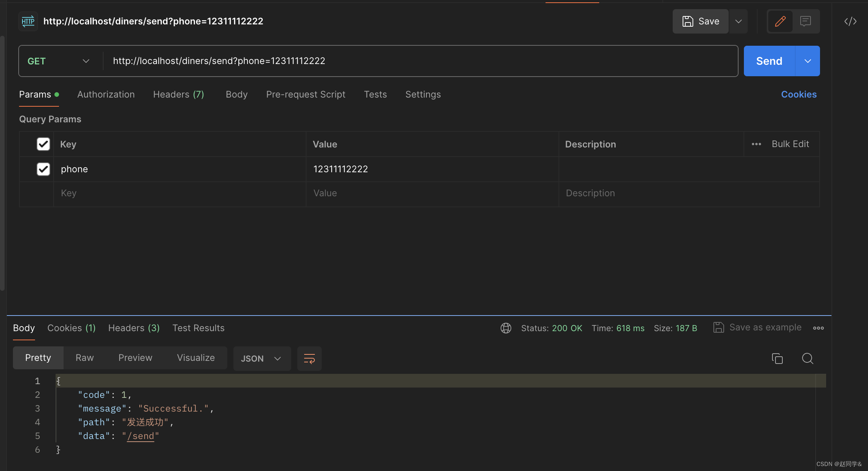Open the code snippet icon

[x=850, y=21]
